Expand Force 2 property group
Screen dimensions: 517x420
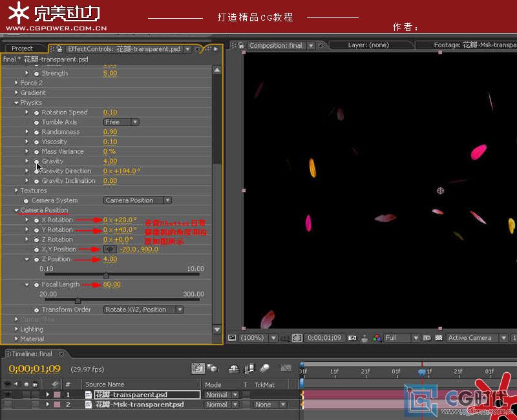tap(16, 83)
